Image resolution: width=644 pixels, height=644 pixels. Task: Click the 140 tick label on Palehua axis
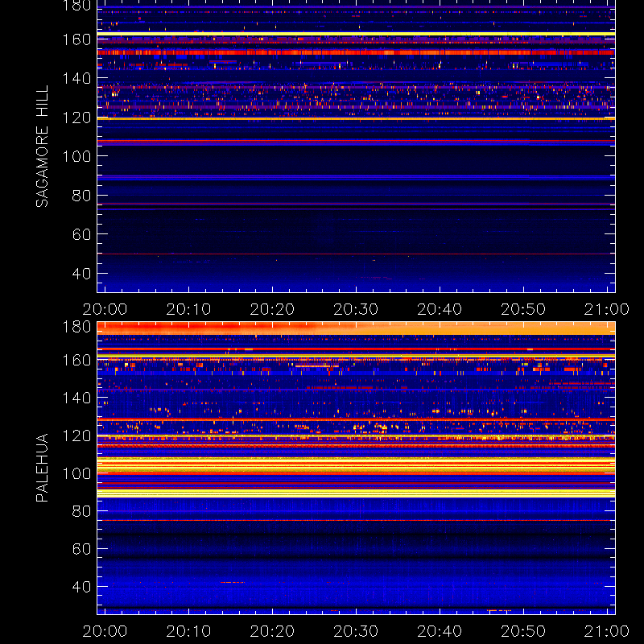pyautogui.click(x=76, y=398)
